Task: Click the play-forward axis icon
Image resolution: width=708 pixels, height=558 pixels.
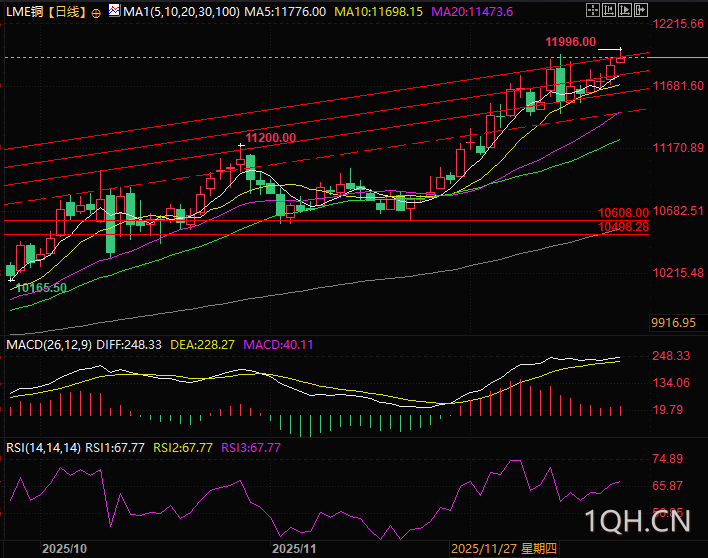Action: 625,10
